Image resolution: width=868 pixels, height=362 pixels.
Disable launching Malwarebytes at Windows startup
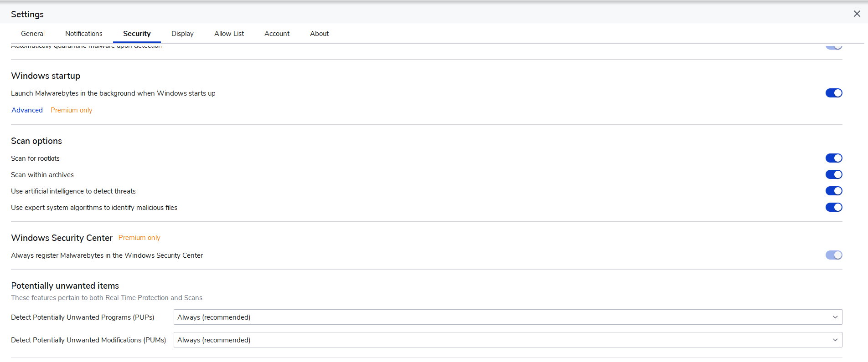pos(834,93)
